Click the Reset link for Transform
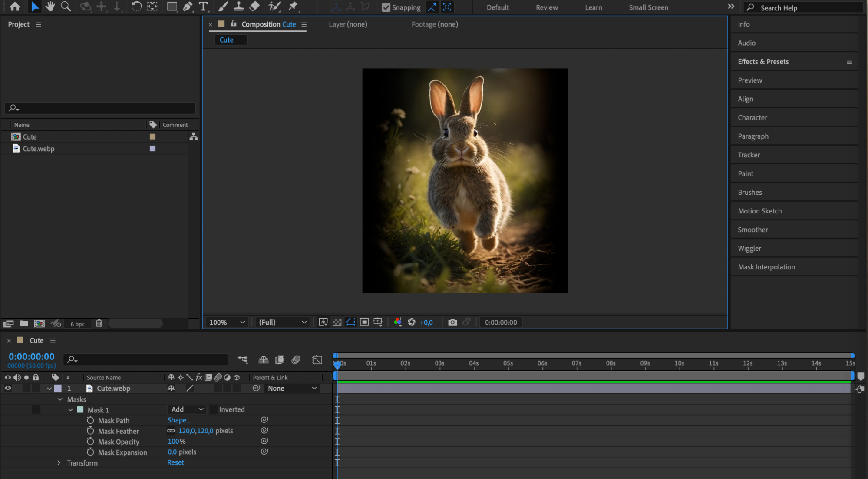This screenshot has width=868, height=479. tap(175, 462)
